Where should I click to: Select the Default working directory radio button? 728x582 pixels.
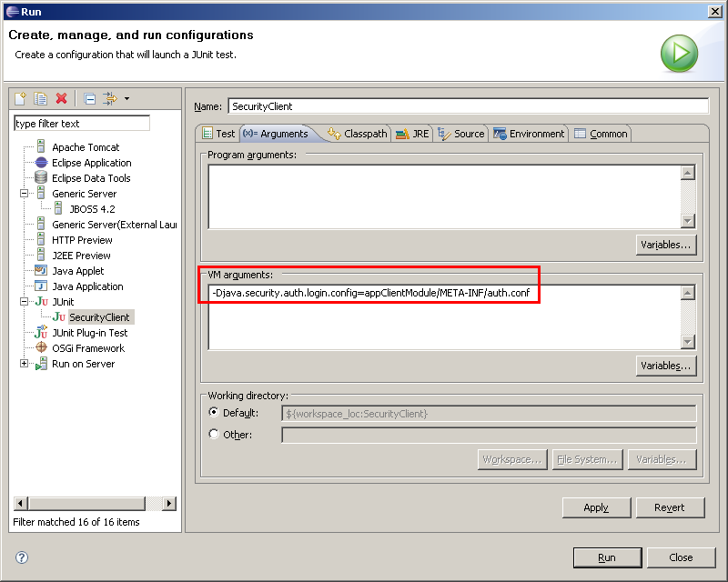tap(214, 412)
